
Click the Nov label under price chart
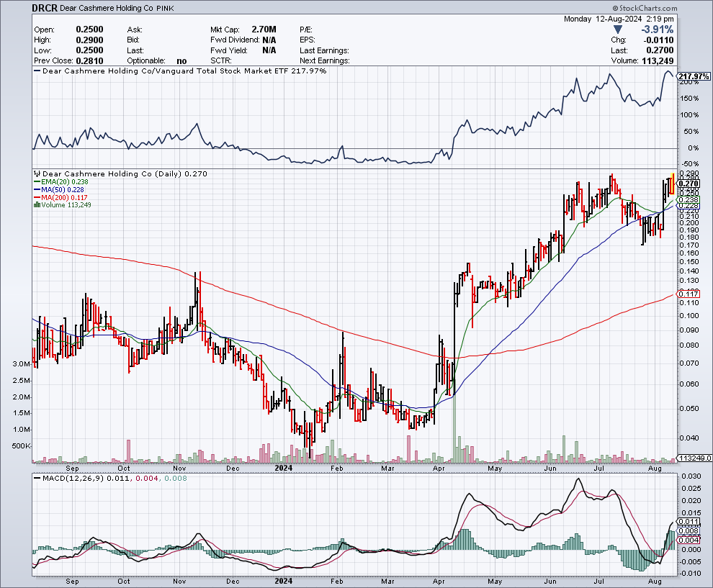coord(179,468)
